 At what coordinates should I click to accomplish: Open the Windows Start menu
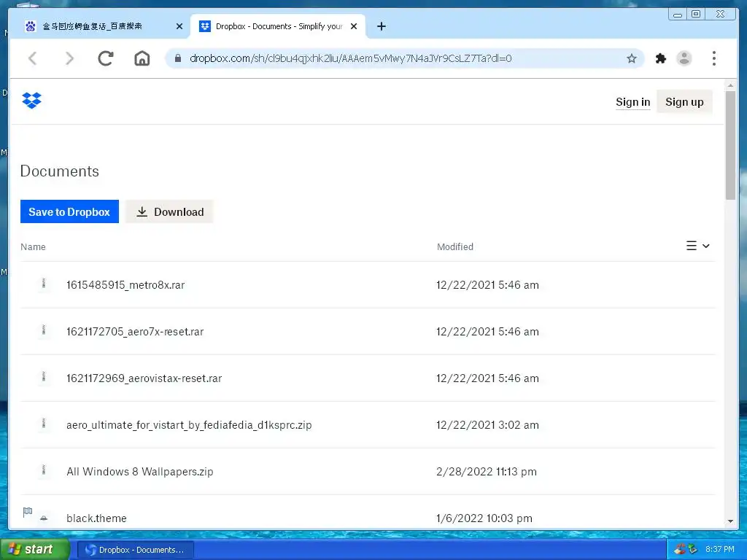pos(35,550)
